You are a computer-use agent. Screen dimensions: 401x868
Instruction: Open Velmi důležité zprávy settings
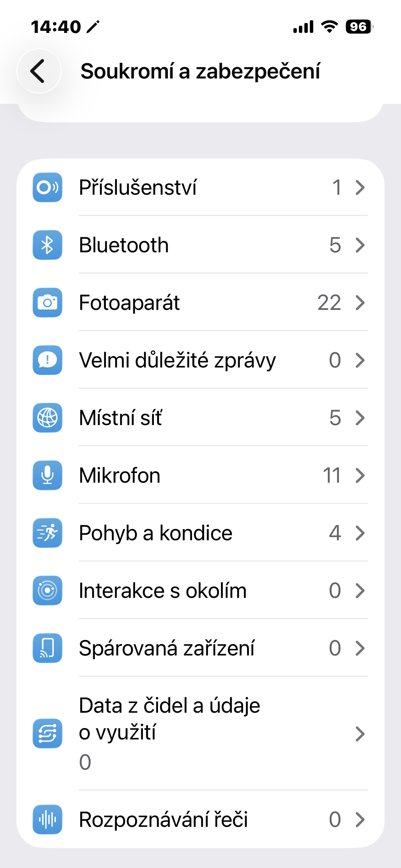click(206, 360)
